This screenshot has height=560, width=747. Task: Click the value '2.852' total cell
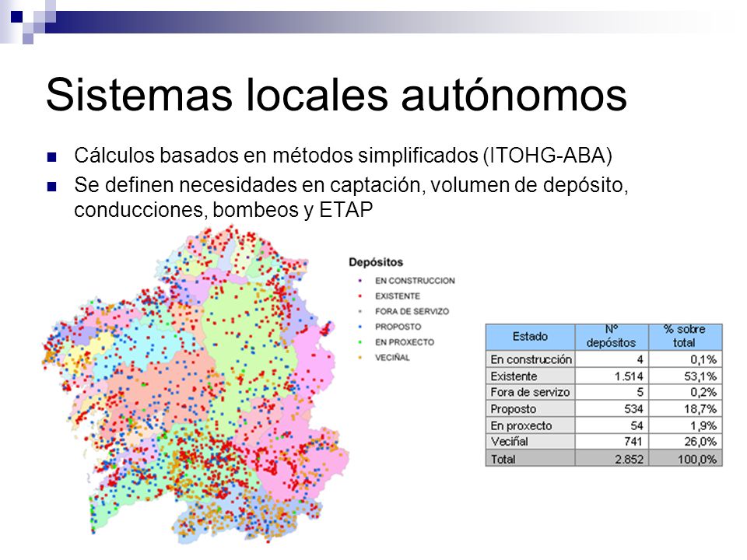(612, 459)
